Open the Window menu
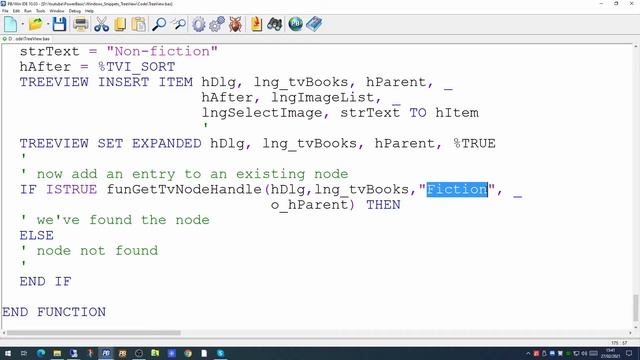The image size is (640, 360). (x=57, y=11)
